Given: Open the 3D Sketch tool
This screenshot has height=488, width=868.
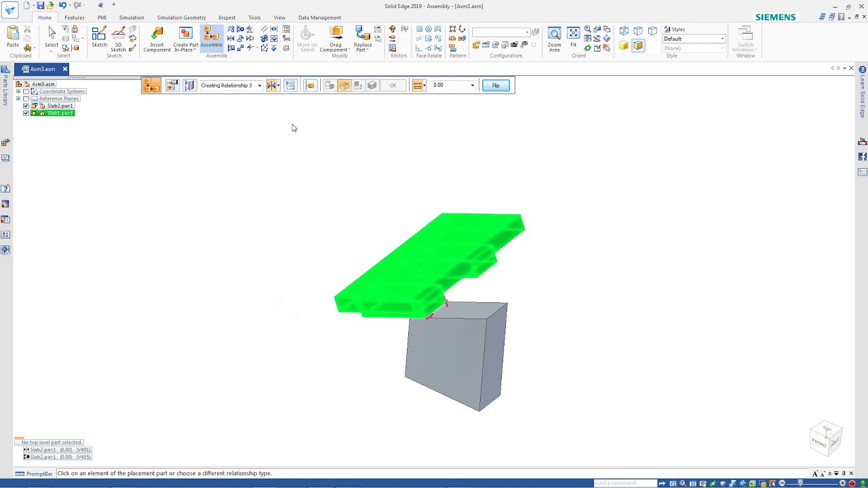Looking at the screenshot, I should [x=118, y=38].
